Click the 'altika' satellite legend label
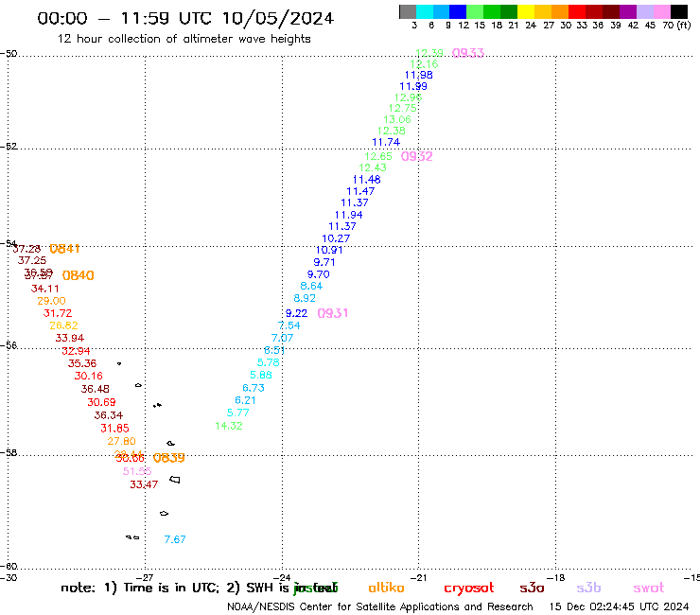This screenshot has width=700, height=615. click(386, 588)
